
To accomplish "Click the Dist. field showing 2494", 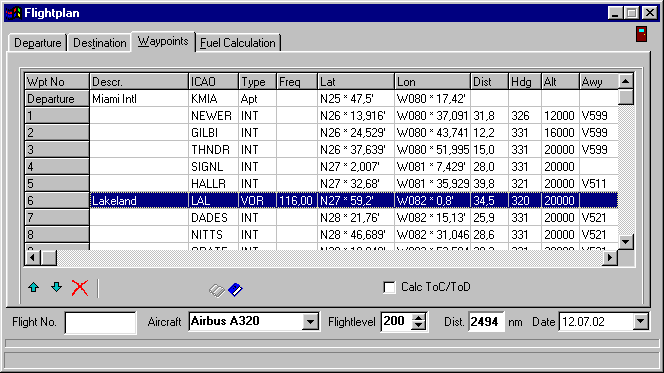I will 486,322.
